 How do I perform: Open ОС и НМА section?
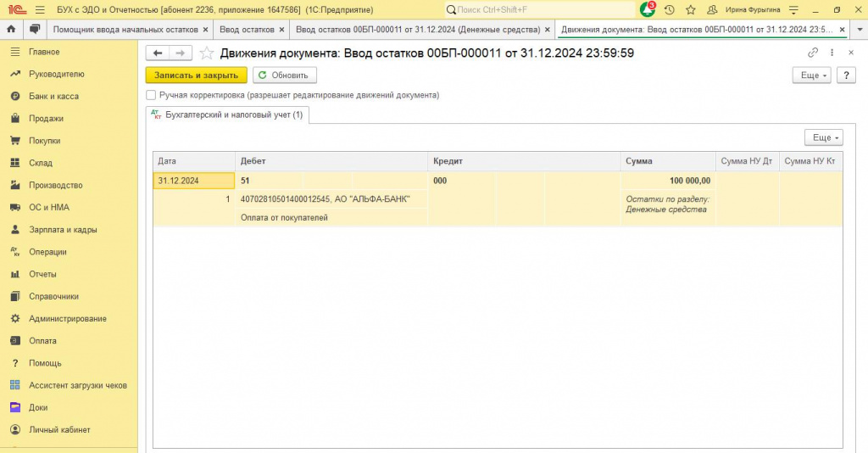pos(48,207)
